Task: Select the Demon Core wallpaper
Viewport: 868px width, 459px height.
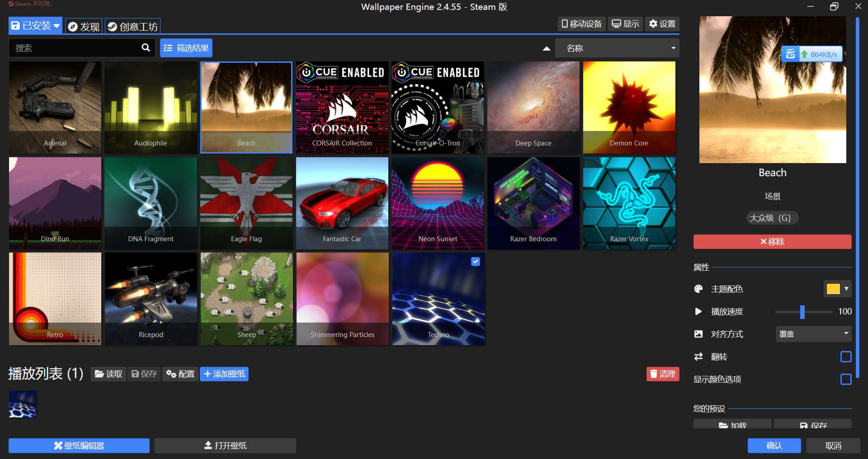Action: tap(629, 108)
